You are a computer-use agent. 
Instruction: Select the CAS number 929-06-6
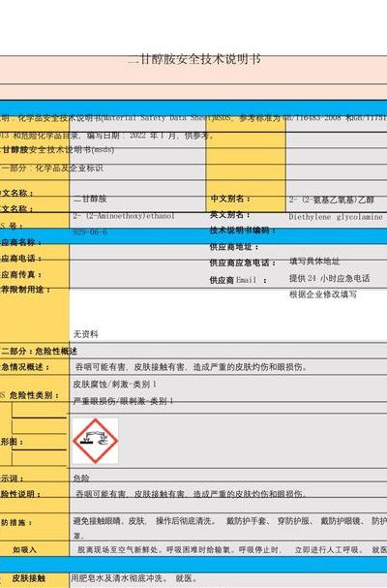90,232
